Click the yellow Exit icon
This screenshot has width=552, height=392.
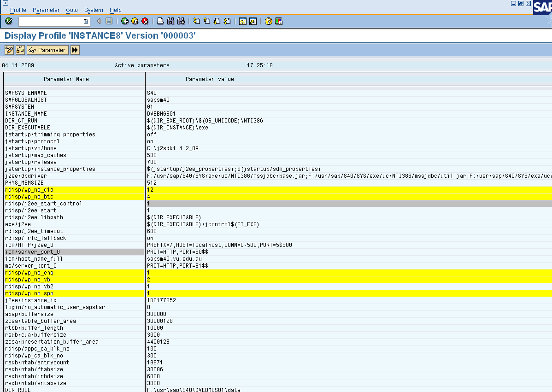[135, 21]
